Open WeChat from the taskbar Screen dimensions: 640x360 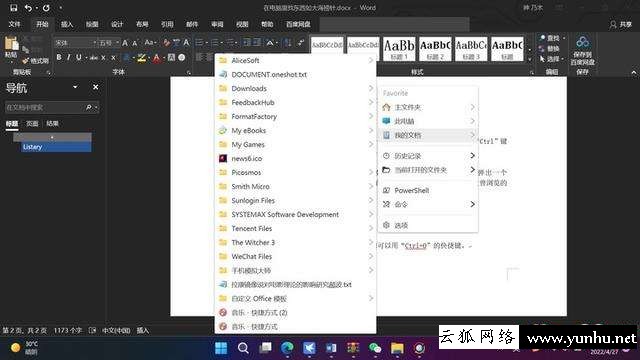point(375,348)
